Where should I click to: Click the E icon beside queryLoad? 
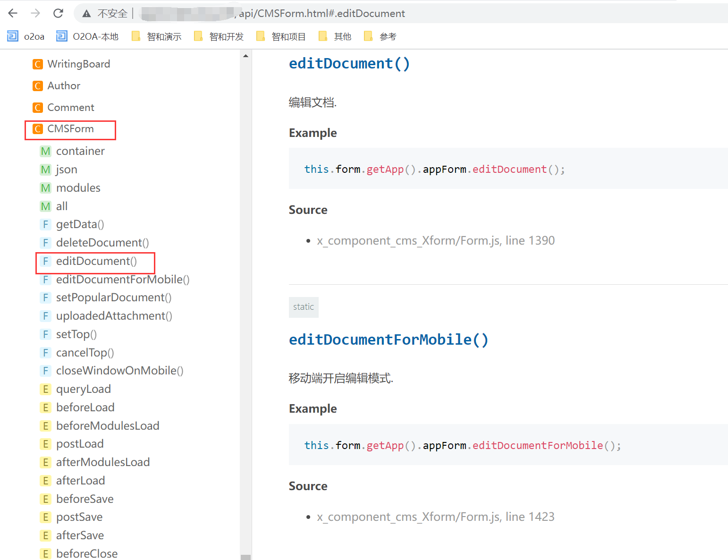pos(45,389)
